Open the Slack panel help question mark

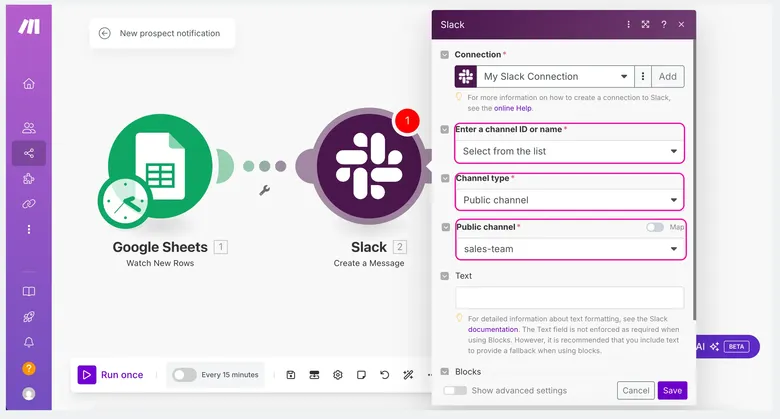pyautogui.click(x=664, y=24)
